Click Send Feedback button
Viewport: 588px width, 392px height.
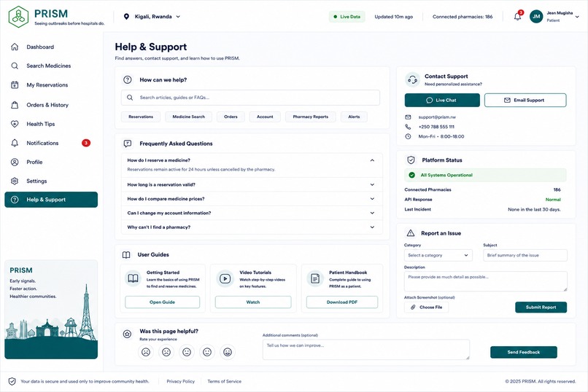(524, 353)
